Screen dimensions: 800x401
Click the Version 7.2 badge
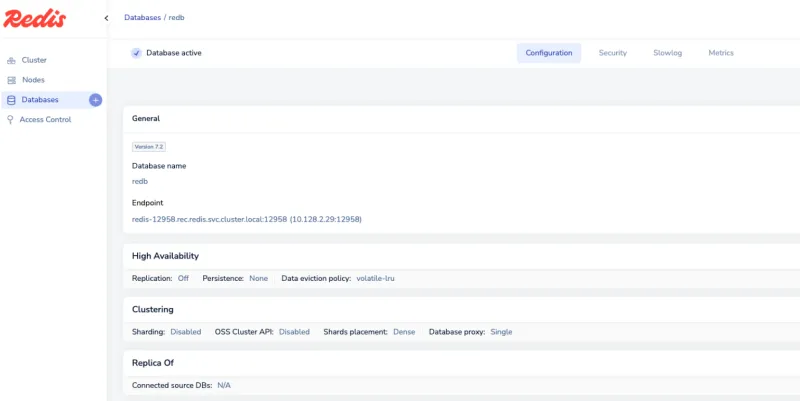pos(149,146)
